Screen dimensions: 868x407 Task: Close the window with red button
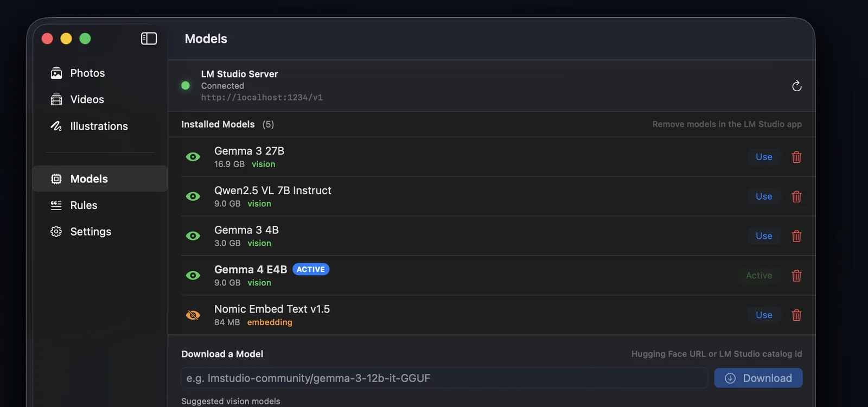point(47,39)
